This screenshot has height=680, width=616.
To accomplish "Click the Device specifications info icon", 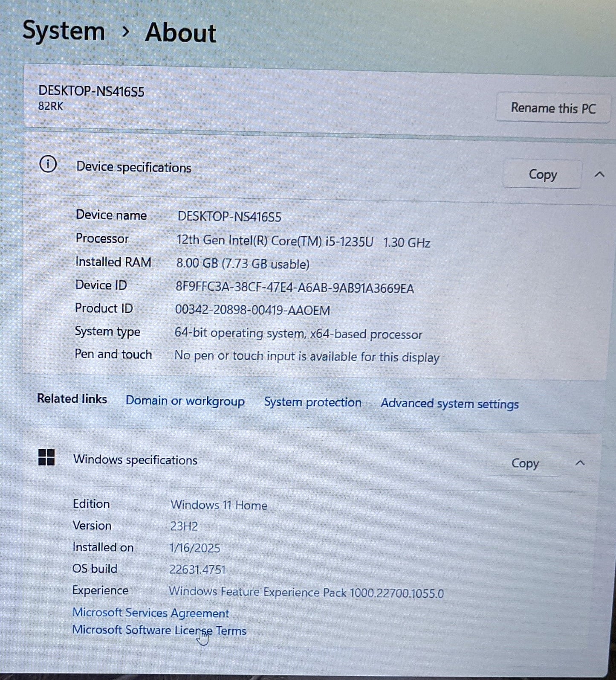I will [48, 164].
